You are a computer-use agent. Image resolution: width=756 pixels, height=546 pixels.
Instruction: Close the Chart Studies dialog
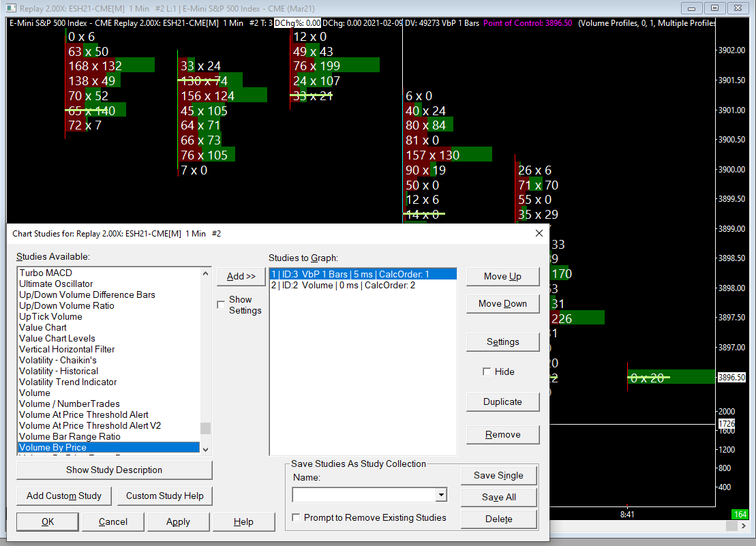click(x=539, y=233)
